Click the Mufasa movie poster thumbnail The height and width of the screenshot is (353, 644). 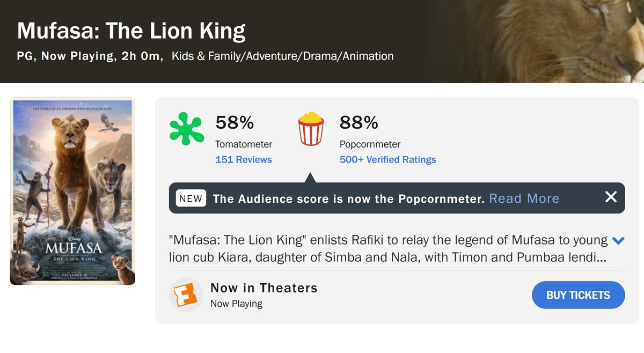pos(72,191)
